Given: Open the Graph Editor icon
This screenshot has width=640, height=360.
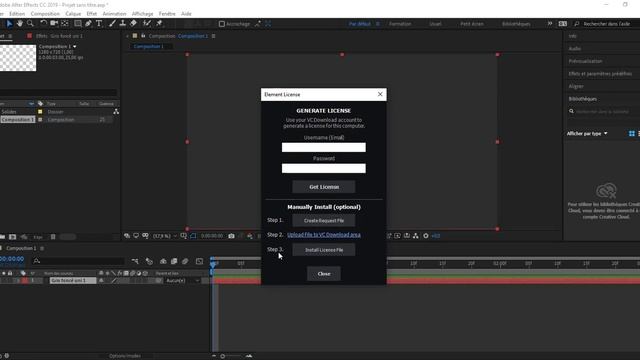Looking at the screenshot, I should tap(199, 261).
